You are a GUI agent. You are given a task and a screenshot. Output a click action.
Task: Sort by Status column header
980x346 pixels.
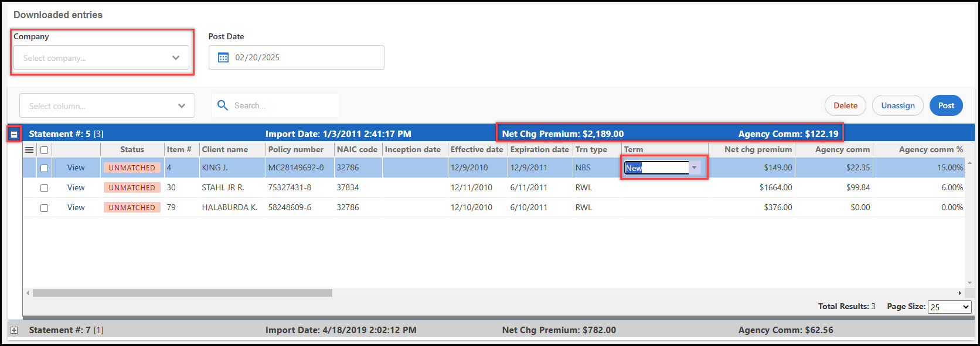pos(132,149)
